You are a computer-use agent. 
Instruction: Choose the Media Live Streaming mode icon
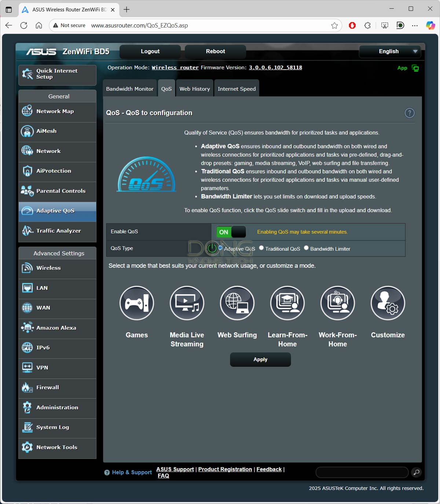click(187, 303)
